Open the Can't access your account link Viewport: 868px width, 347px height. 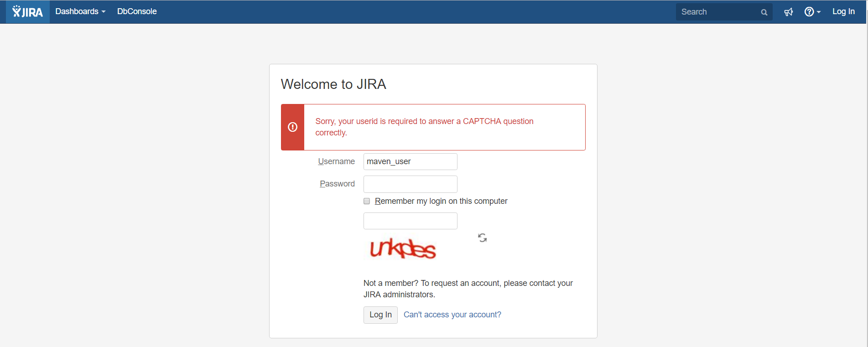(452, 315)
